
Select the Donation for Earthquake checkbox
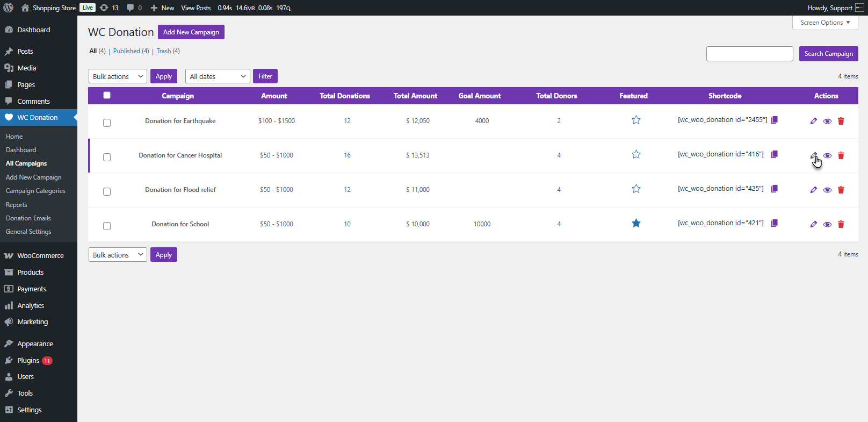[107, 123]
